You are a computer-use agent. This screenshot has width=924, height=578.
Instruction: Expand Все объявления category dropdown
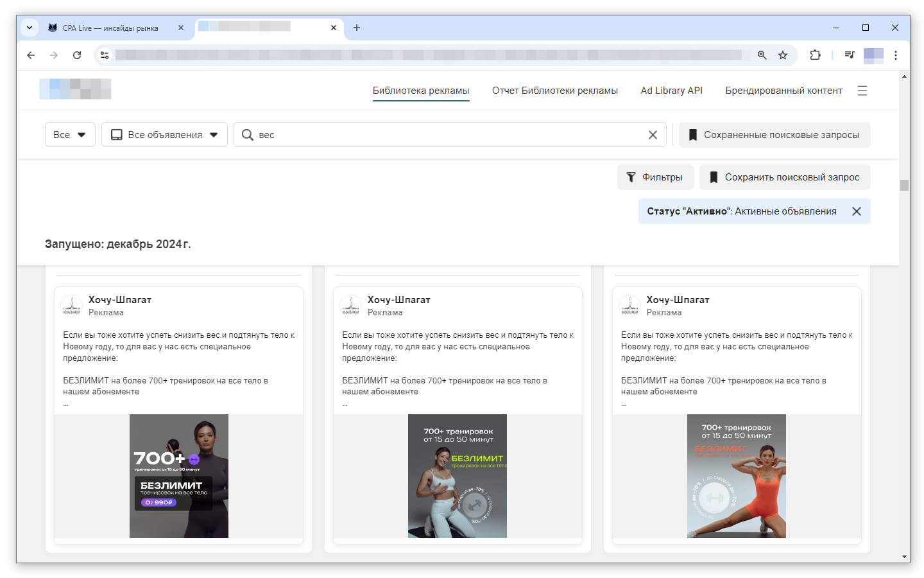point(164,135)
